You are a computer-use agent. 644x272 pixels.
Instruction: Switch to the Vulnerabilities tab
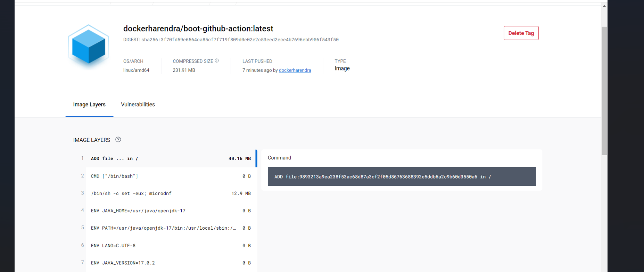138,105
